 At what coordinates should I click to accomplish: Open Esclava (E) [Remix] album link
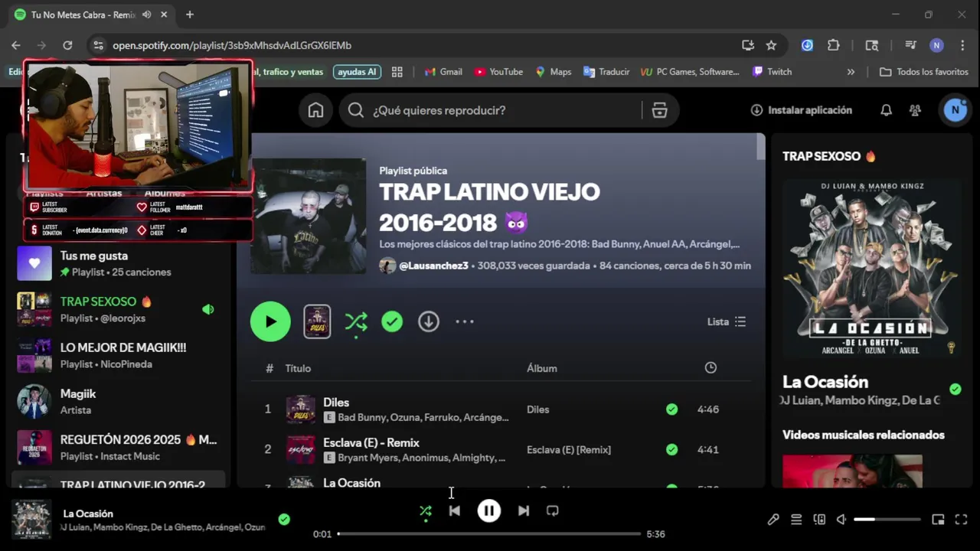[x=569, y=449]
